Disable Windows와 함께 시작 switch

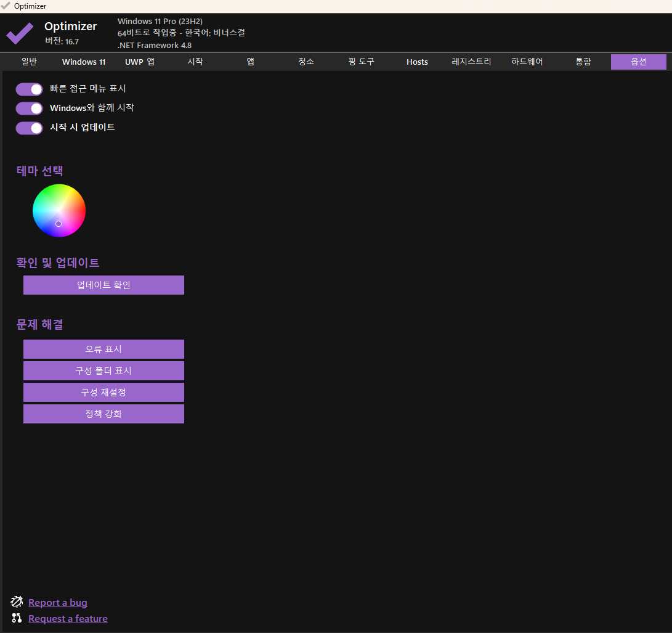tap(29, 108)
